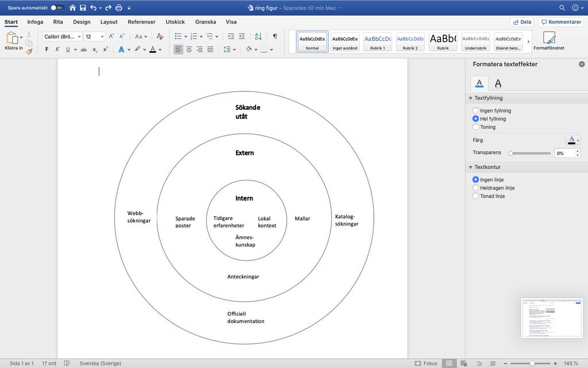Center-align the paragraph
Viewport: 588px width, 368px height.
[x=189, y=49]
